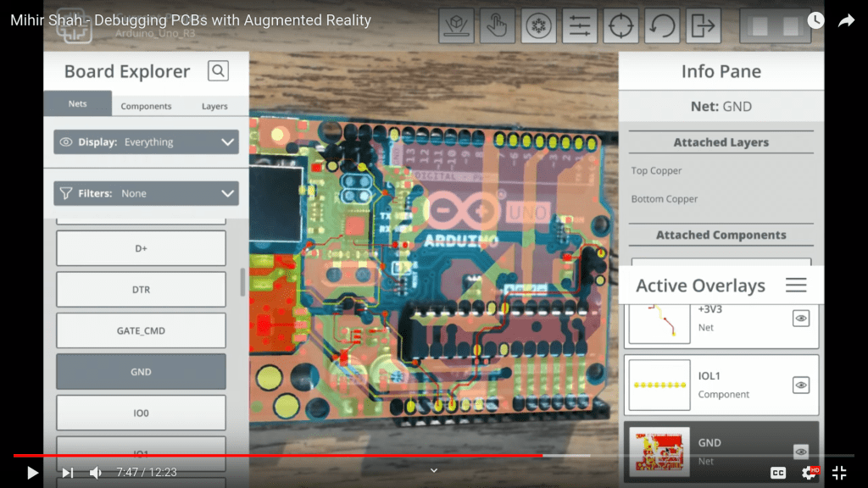The height and width of the screenshot is (488, 868).
Task: Activate the touch interaction tool
Action: click(497, 25)
